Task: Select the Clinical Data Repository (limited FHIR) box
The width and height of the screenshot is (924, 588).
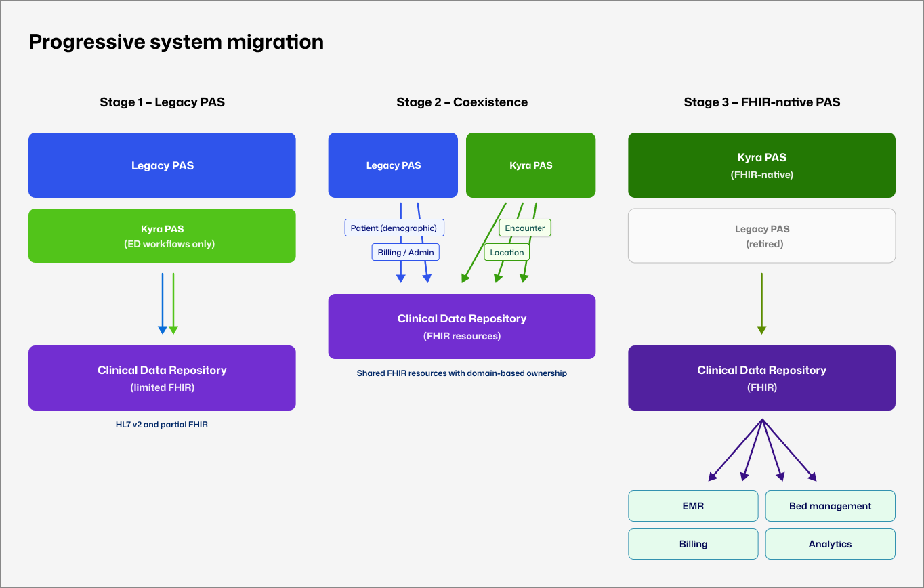Action: (x=162, y=377)
